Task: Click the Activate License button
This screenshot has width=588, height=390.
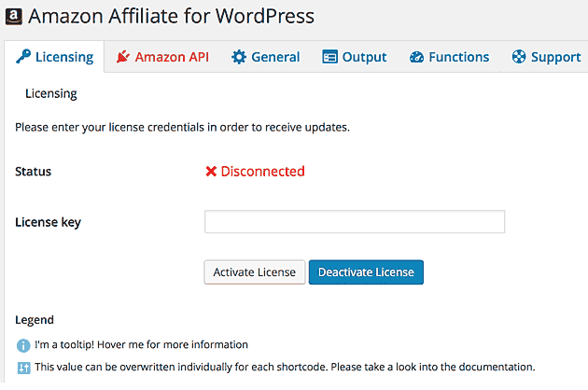Action: (x=255, y=272)
